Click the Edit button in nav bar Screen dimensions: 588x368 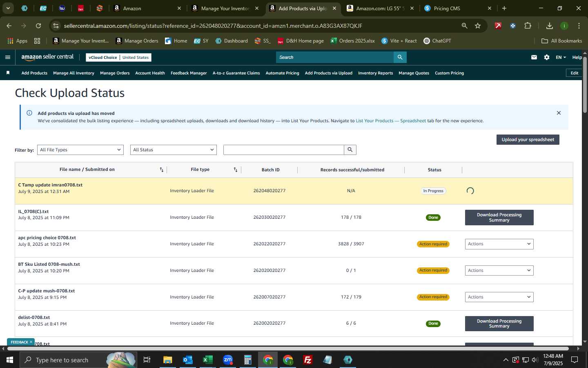[x=574, y=73]
